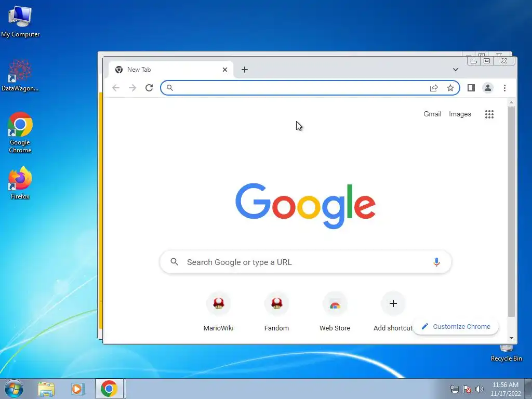Select the DataWagon desktop shortcut

(x=20, y=75)
